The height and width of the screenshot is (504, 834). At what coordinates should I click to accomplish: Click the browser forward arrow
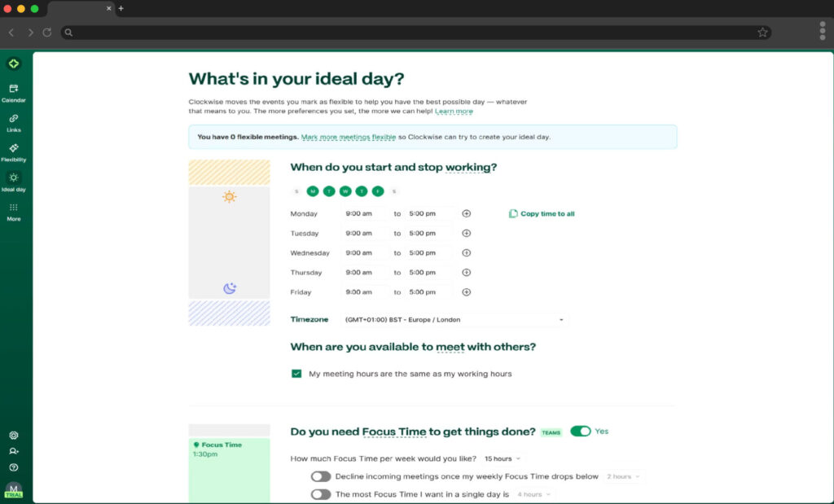tap(30, 33)
